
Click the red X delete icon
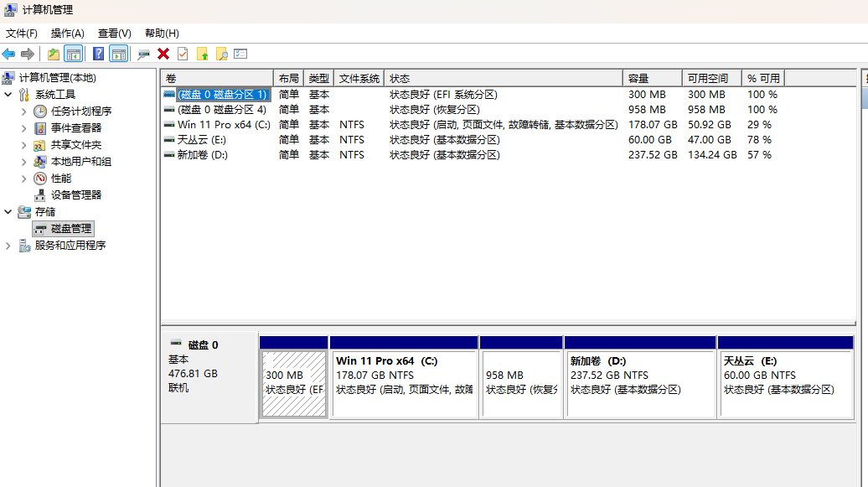tap(163, 54)
